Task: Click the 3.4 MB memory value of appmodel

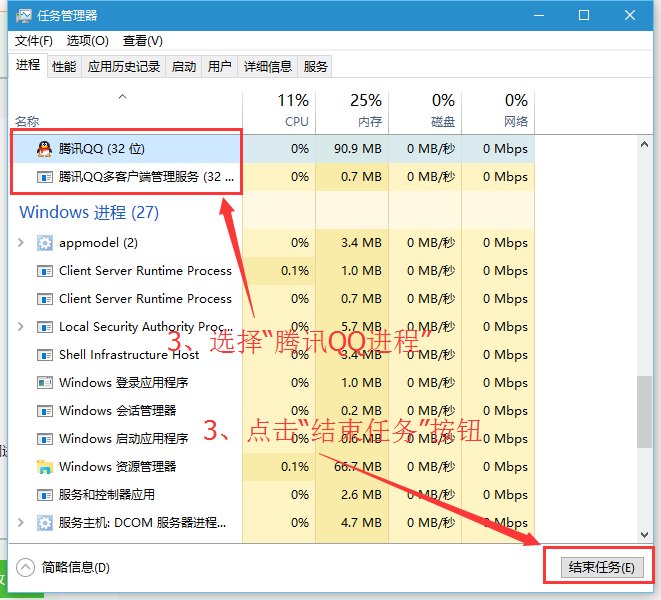Action: tap(361, 243)
